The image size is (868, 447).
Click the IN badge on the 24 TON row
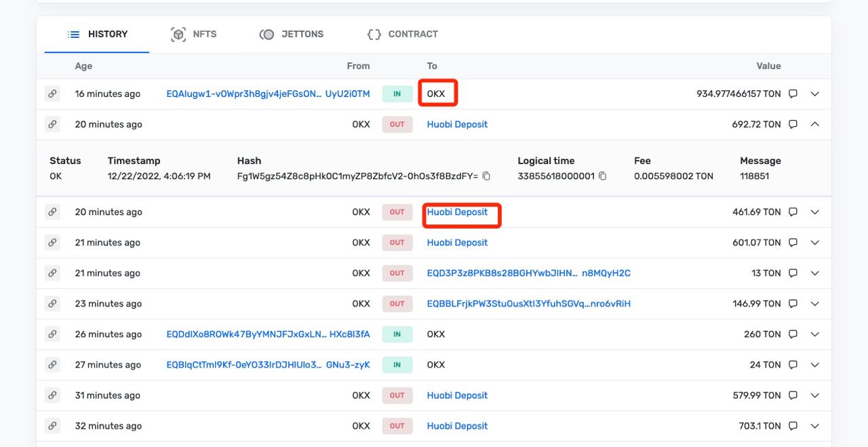[x=397, y=365]
